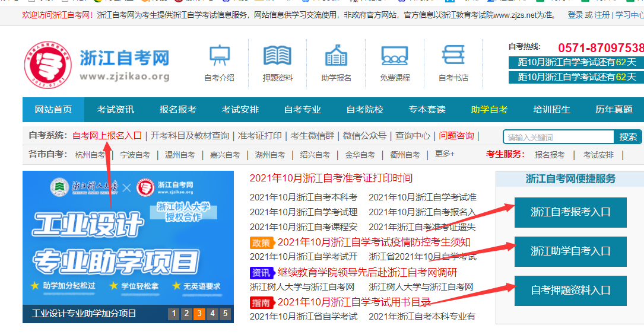The height and width of the screenshot is (335, 644).
Task: Open the 考试资讯 nav tab
Action: (116, 110)
